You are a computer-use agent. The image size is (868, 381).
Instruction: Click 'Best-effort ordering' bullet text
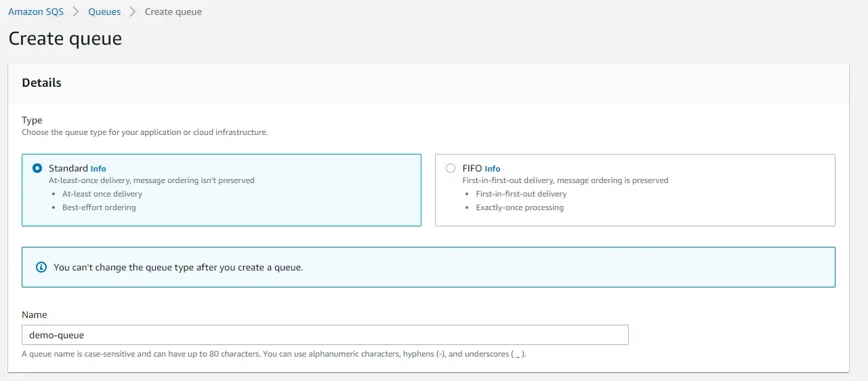99,207
